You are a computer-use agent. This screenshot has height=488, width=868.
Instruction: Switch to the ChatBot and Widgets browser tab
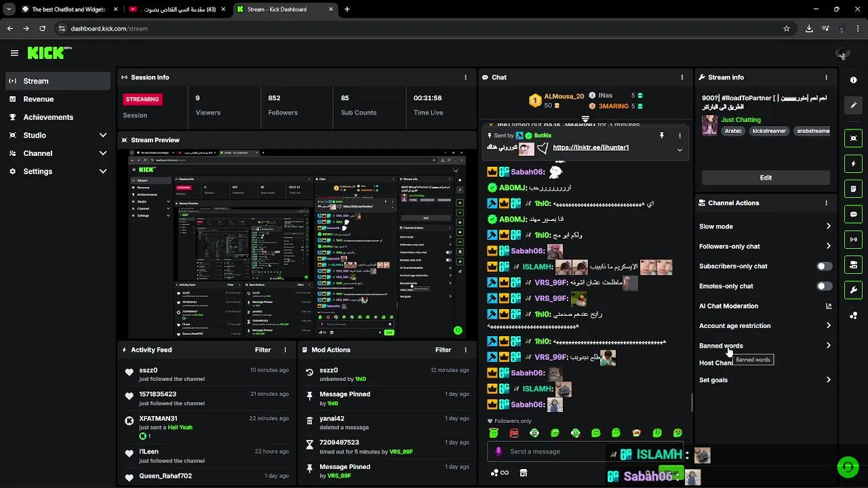pos(69,9)
